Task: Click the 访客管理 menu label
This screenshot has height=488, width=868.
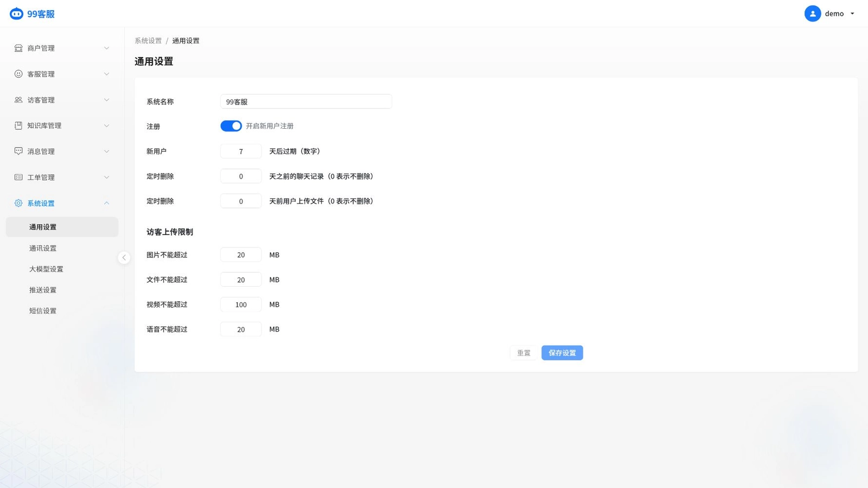Action: (41, 100)
